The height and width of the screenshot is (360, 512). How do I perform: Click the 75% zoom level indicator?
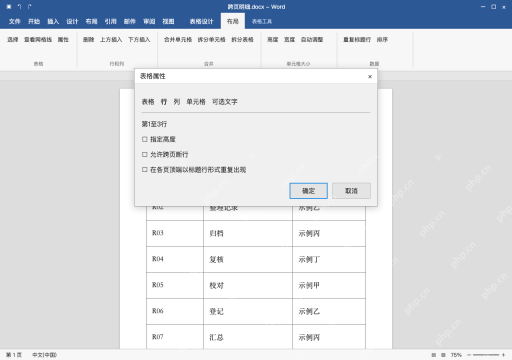[456, 355]
